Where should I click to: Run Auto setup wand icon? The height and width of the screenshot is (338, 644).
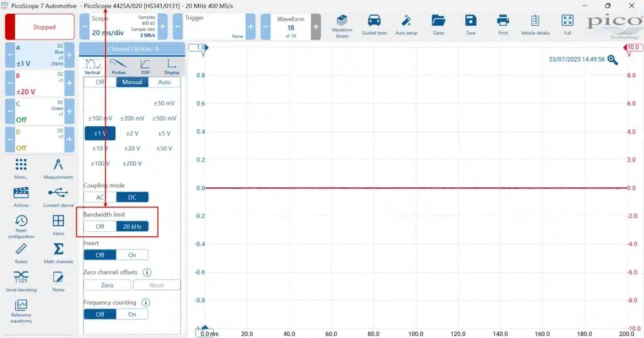(406, 25)
